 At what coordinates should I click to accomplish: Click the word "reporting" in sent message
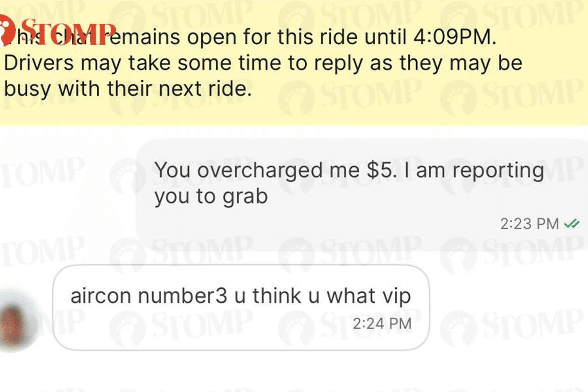coord(498,171)
